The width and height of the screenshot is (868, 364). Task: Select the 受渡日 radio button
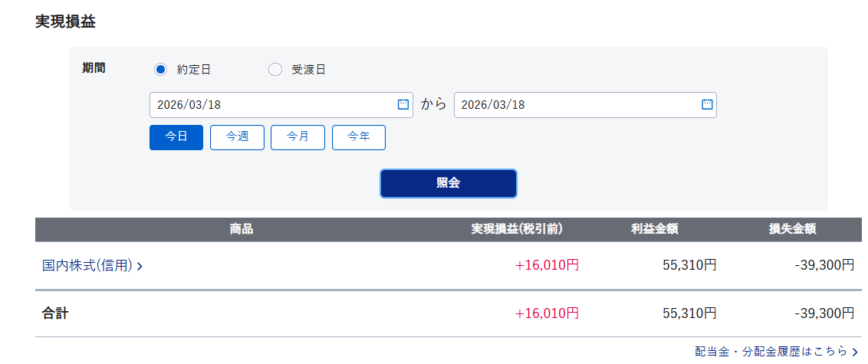click(275, 70)
